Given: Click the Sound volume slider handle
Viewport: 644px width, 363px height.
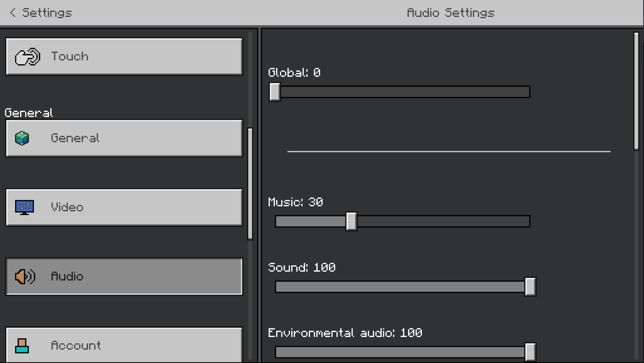Looking at the screenshot, I should click(x=530, y=287).
